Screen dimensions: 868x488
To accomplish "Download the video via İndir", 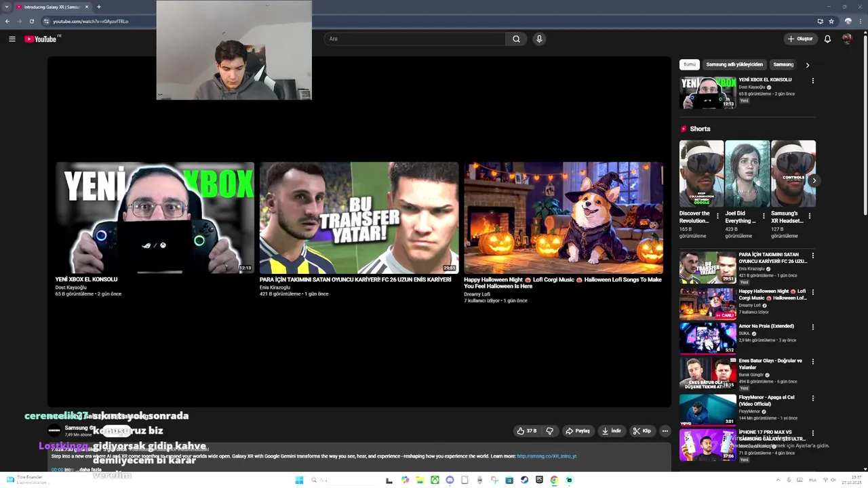I will point(611,430).
